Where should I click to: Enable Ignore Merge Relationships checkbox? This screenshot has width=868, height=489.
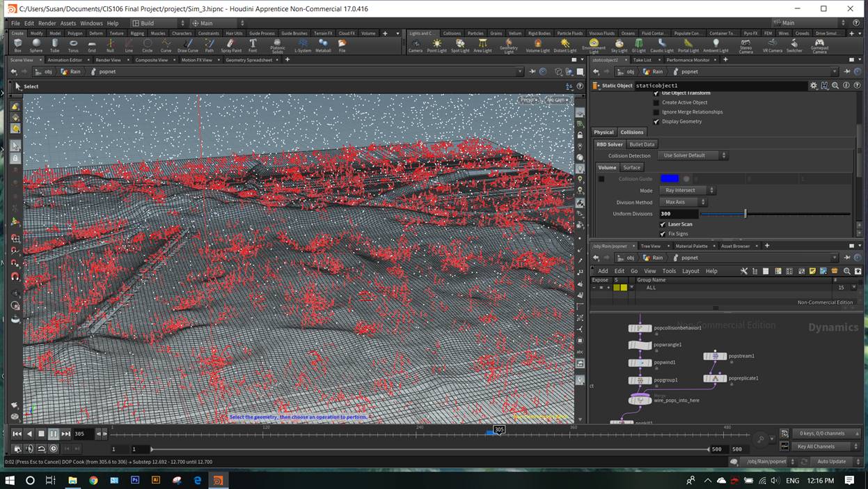[x=656, y=112]
